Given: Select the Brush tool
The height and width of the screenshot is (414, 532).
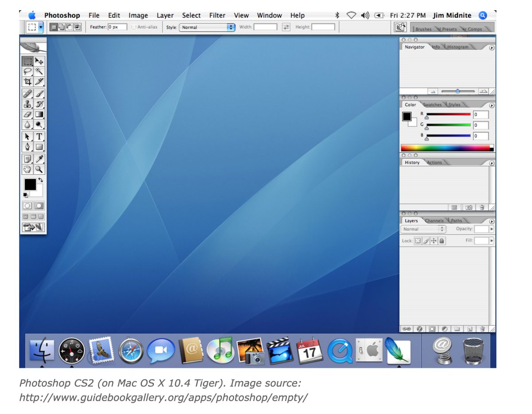Looking at the screenshot, I should 39,94.
